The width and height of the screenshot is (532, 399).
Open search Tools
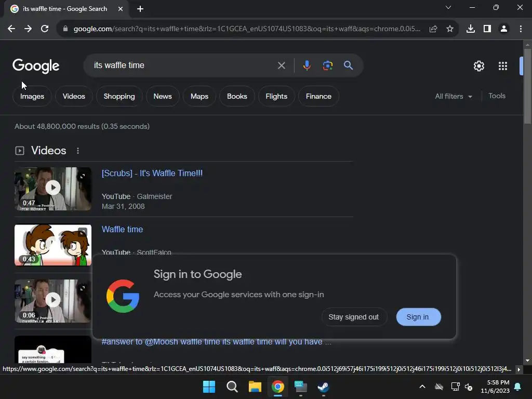(x=497, y=96)
